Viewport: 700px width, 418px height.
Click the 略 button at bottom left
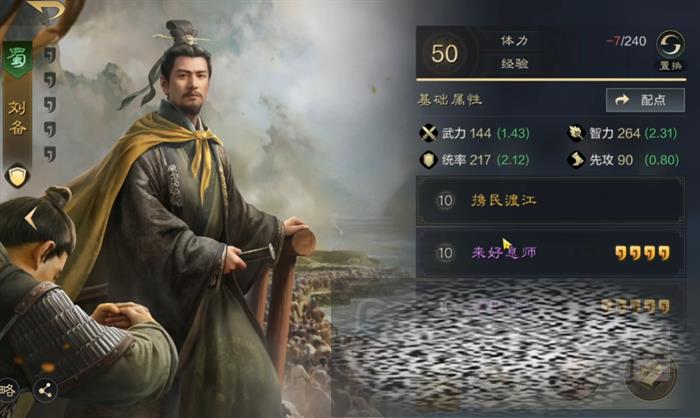point(7,391)
